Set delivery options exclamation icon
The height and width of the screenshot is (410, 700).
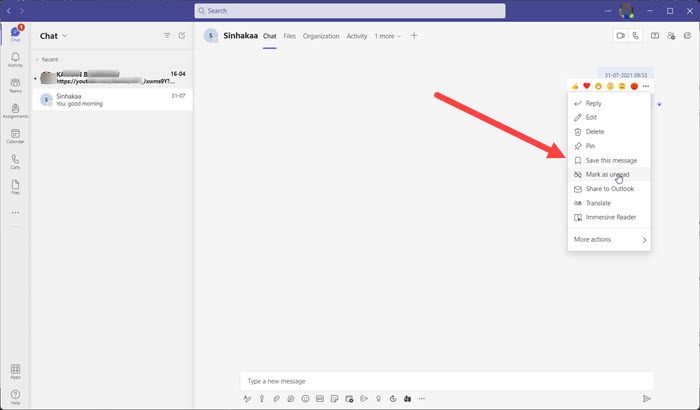pos(262,399)
